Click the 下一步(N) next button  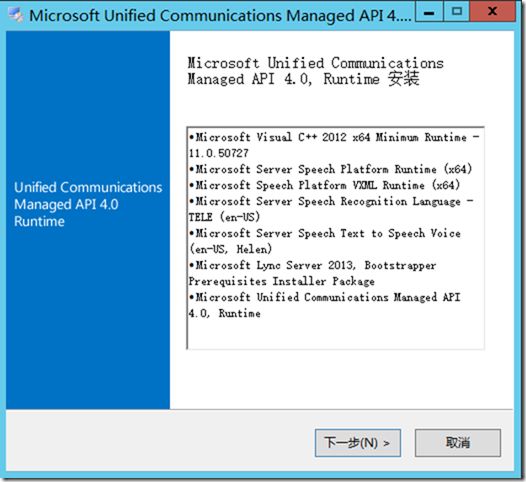tap(358, 443)
